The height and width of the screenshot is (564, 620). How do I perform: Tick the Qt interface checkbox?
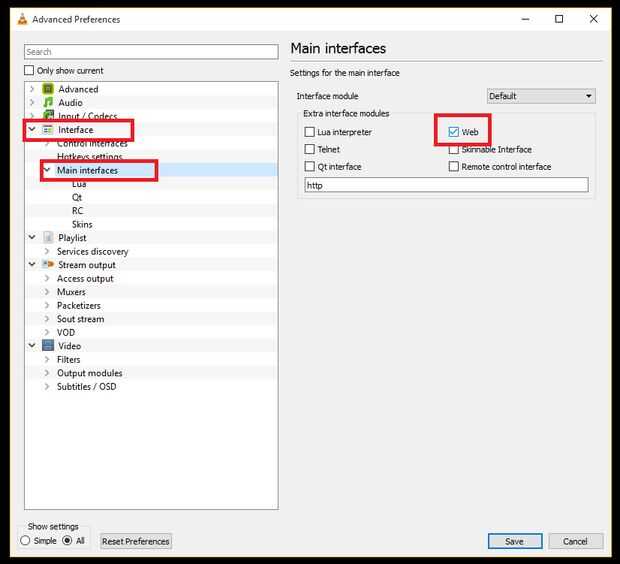[310, 167]
